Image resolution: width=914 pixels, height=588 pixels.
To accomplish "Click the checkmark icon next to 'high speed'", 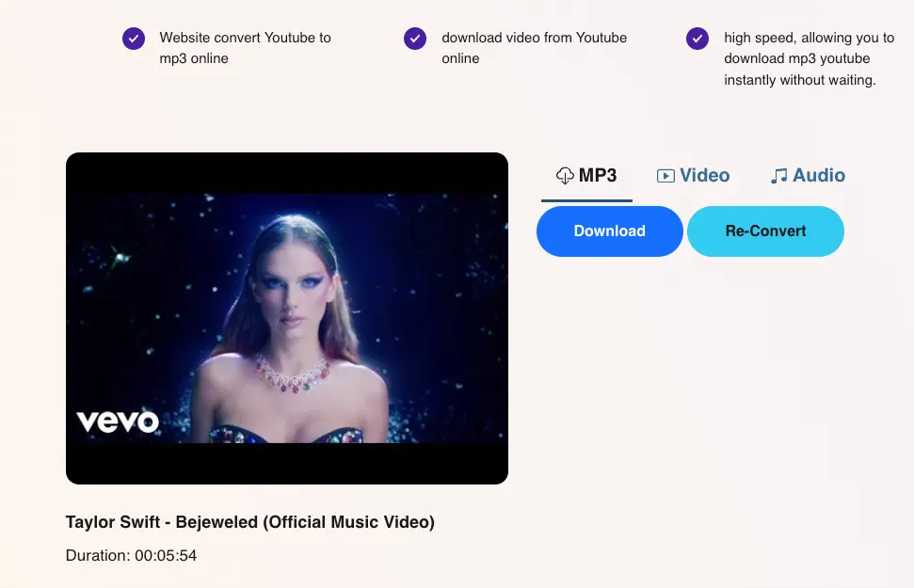I will coord(698,39).
